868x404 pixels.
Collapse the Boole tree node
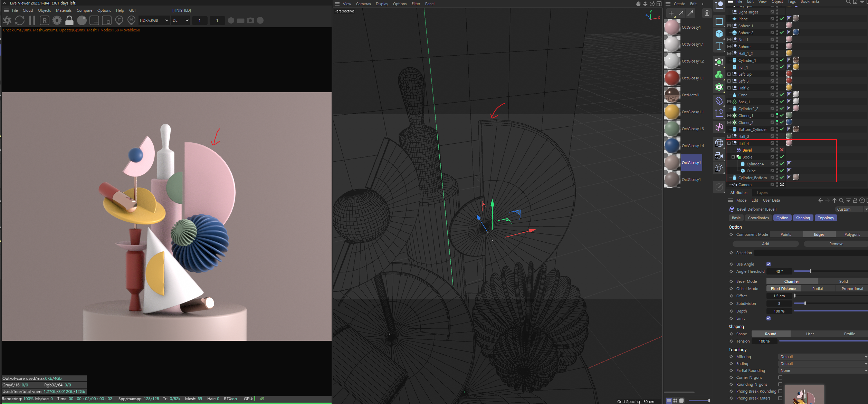[x=733, y=157]
